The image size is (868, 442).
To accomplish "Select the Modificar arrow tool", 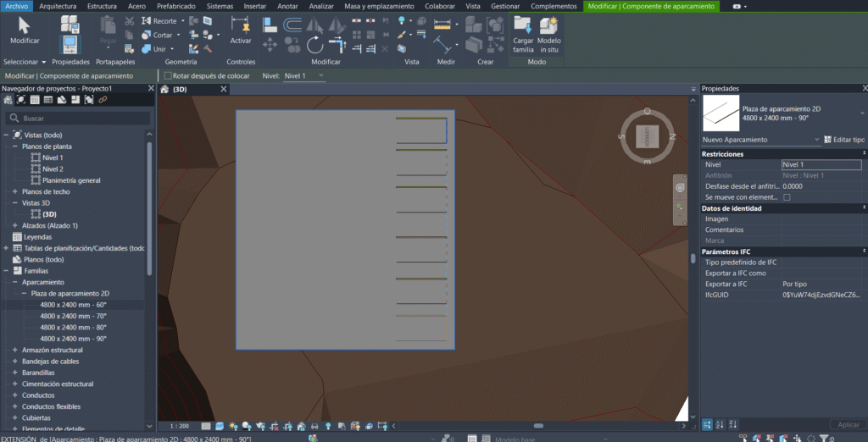I will pos(25,30).
